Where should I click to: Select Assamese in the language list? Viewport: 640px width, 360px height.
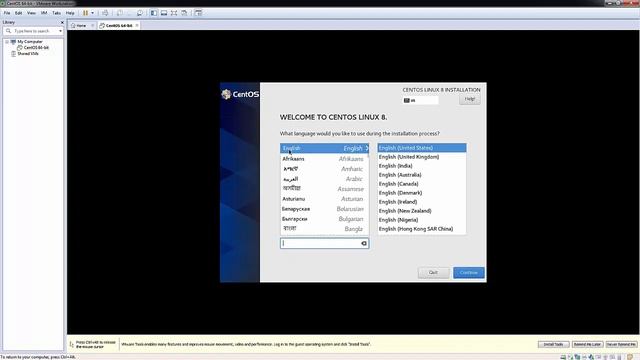324,189
